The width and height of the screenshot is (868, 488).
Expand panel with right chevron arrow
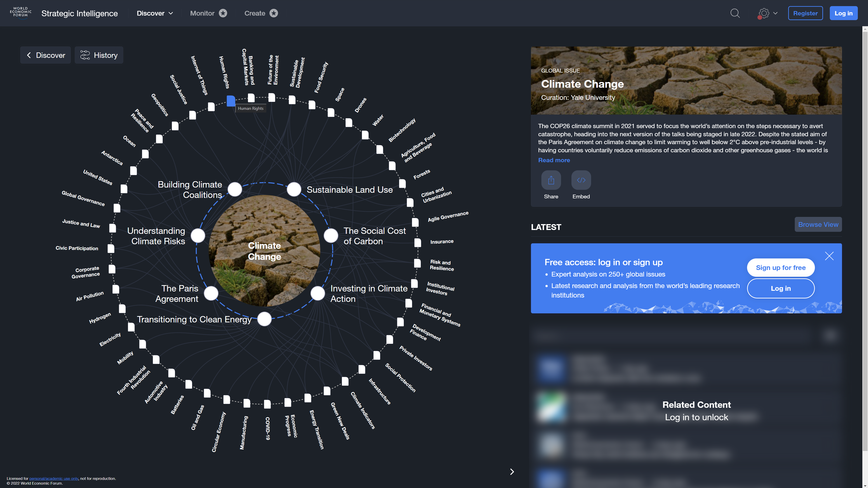tap(512, 472)
